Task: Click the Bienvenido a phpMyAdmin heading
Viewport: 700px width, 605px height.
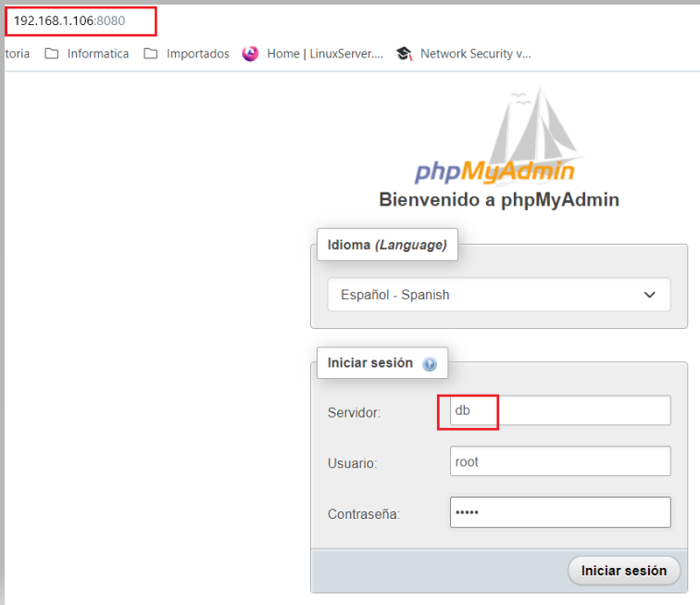Action: point(498,200)
